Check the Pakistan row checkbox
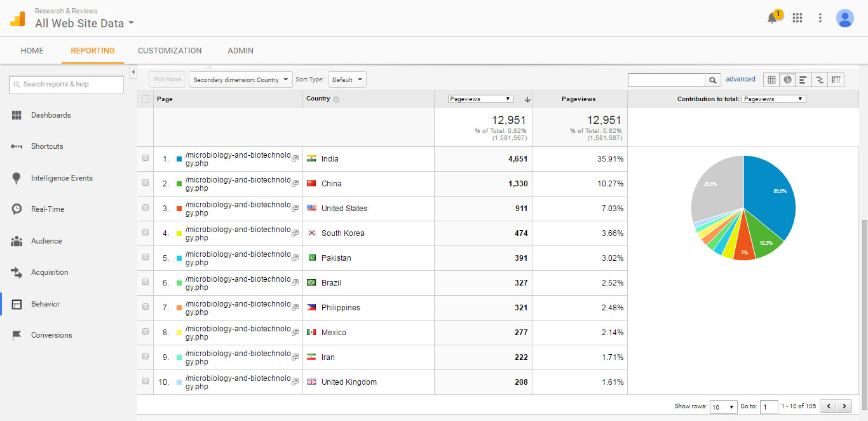Screen dimensions: 868x421 (x=146, y=257)
